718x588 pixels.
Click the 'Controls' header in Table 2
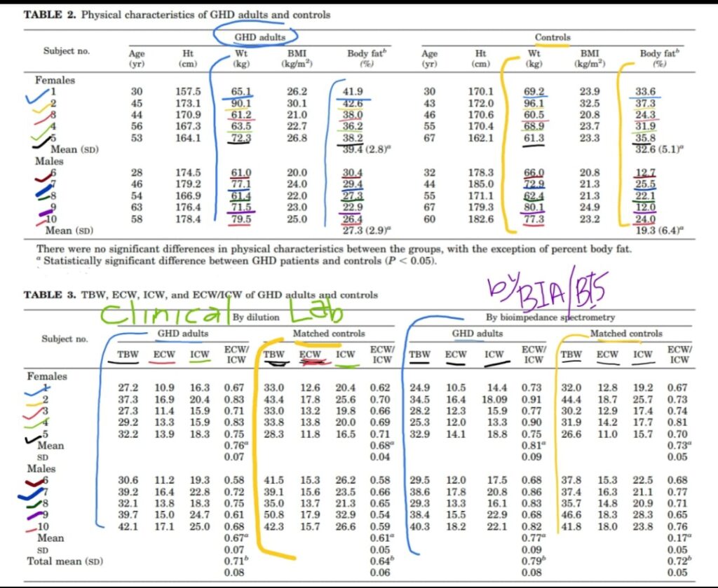[553, 37]
